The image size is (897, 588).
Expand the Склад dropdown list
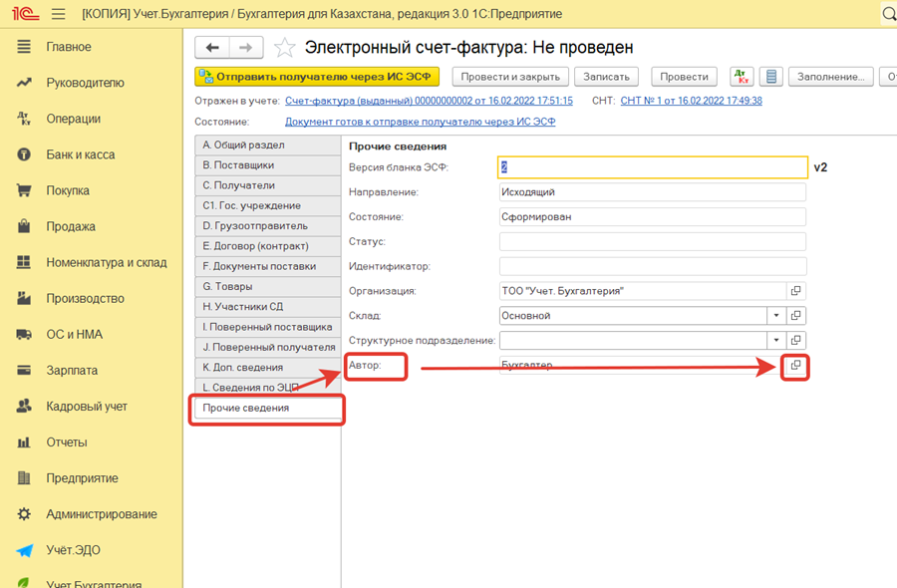(x=776, y=315)
